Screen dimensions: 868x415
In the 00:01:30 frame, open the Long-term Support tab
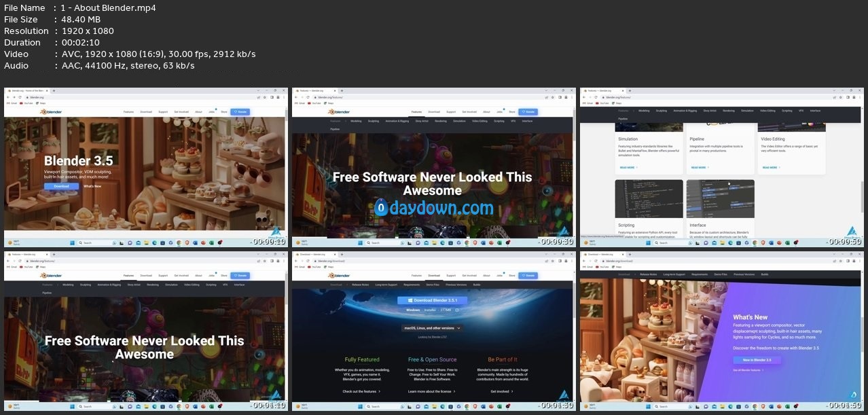pyautogui.click(x=386, y=285)
